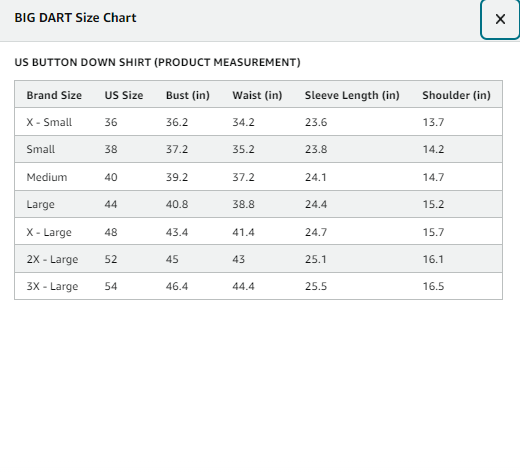Click the US Size column header

tap(124, 95)
